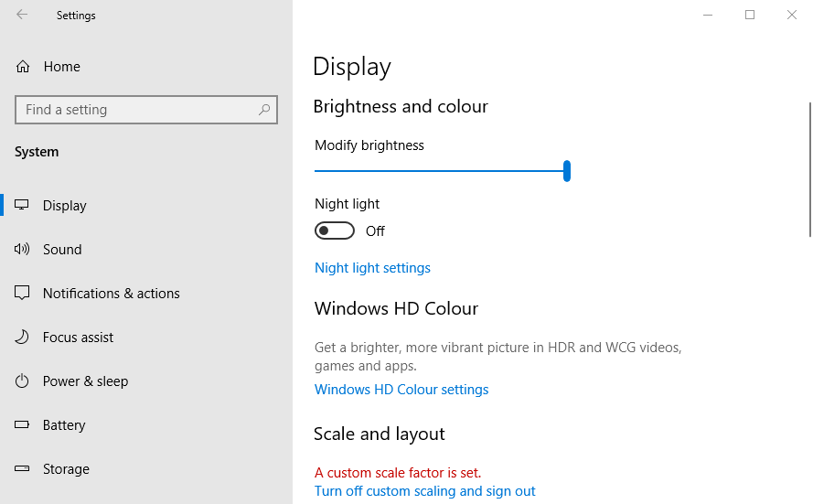Click the Home house icon
Screen dimensions: 813x504
point(23,67)
